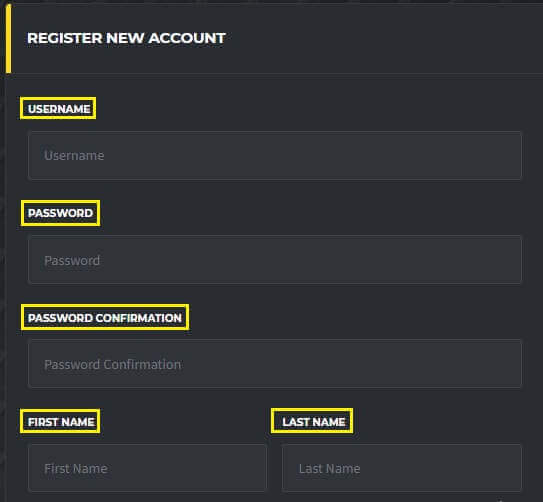The image size is (543, 502).
Task: Click the FIRST NAME label
Action: [61, 422]
